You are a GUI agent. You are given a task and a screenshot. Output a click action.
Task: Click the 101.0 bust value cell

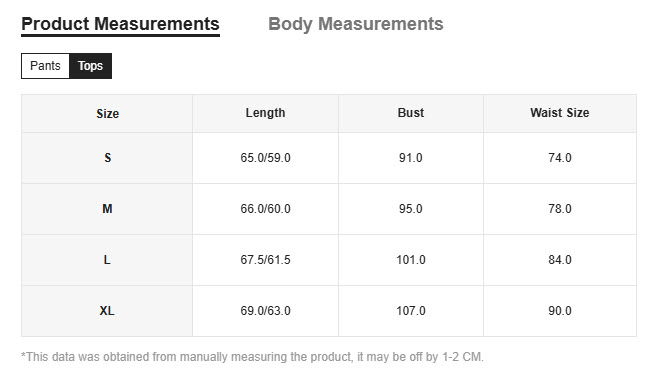pos(411,260)
